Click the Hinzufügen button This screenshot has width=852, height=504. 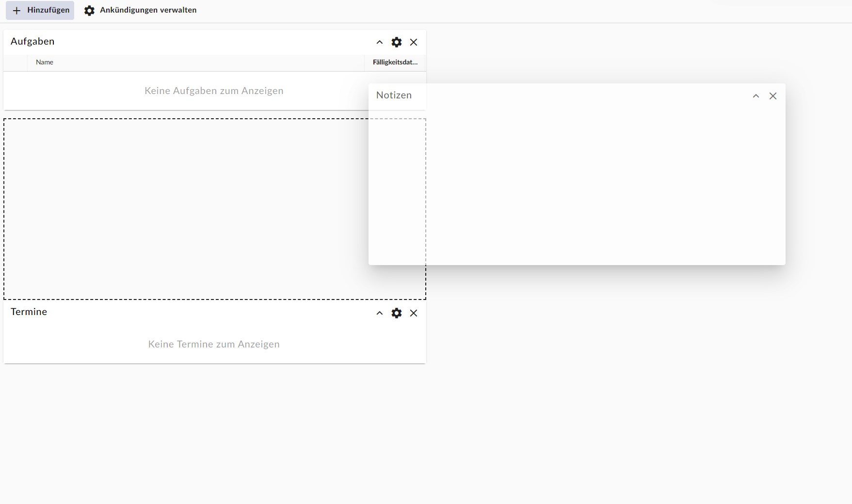[40, 10]
